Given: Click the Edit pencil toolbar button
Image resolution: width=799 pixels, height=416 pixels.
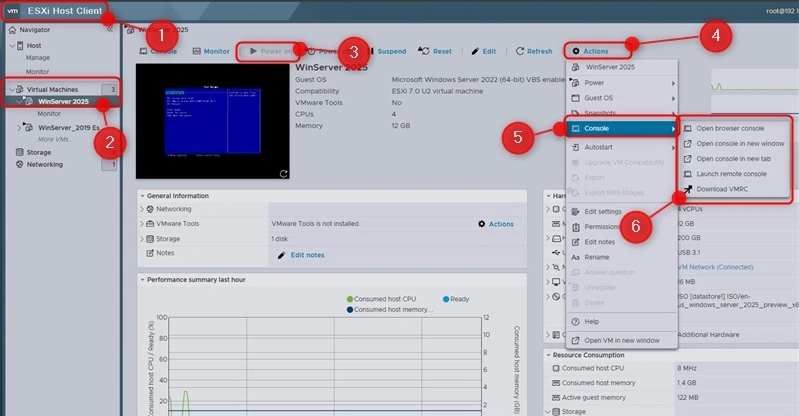Looking at the screenshot, I should (484, 51).
